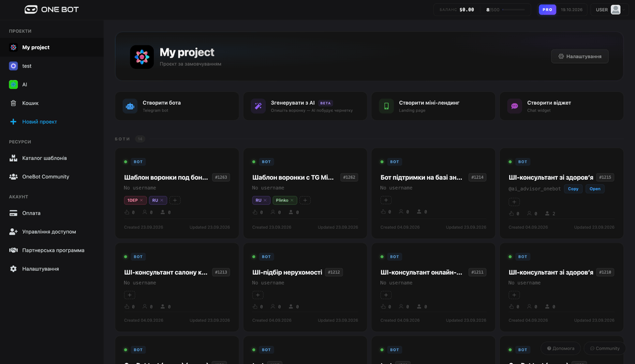This screenshot has height=364, width=635.
Task: Click the Створити бота robot icon
Action: 130,106
